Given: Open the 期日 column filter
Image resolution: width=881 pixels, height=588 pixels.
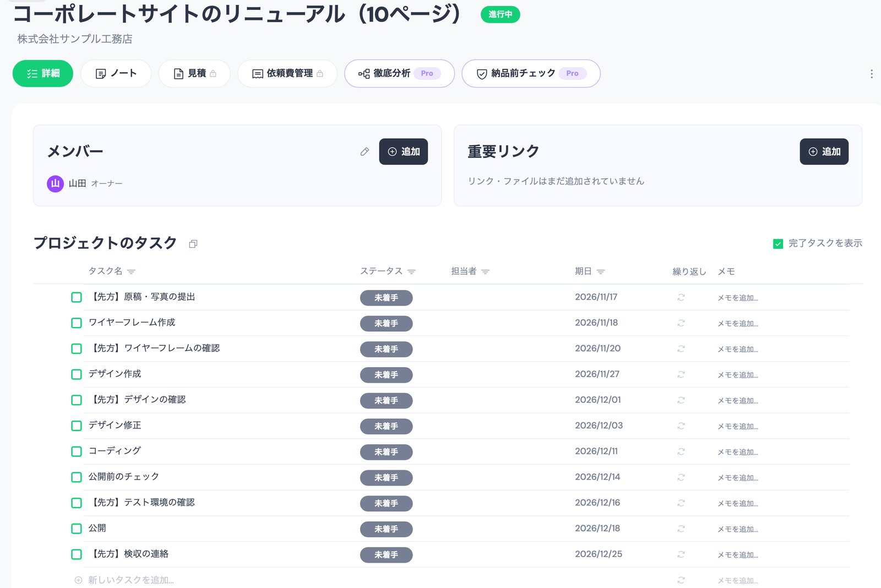Looking at the screenshot, I should (601, 272).
